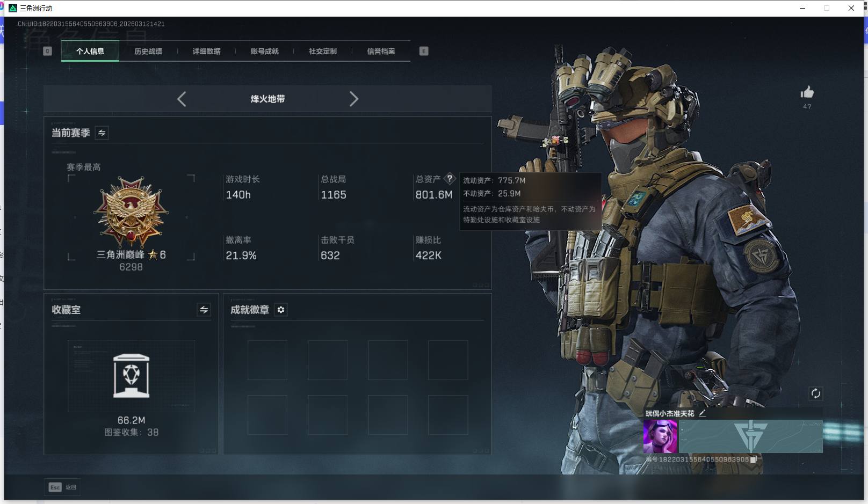This screenshot has height=504, width=868.
Task: Click the right arrow next to 烽火地带
Action: (354, 99)
